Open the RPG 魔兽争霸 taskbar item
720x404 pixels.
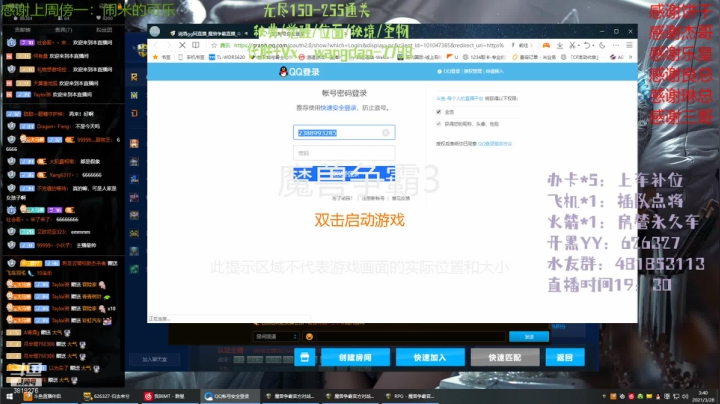point(410,396)
